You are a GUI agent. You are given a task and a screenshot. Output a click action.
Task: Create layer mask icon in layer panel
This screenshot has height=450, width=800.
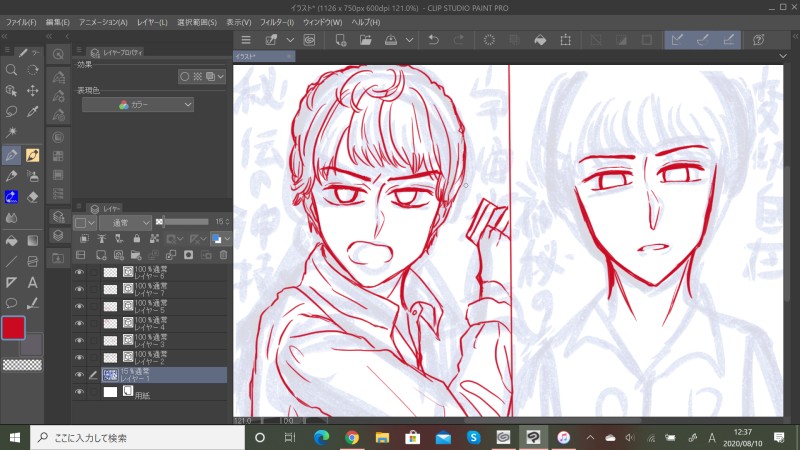tap(188, 255)
